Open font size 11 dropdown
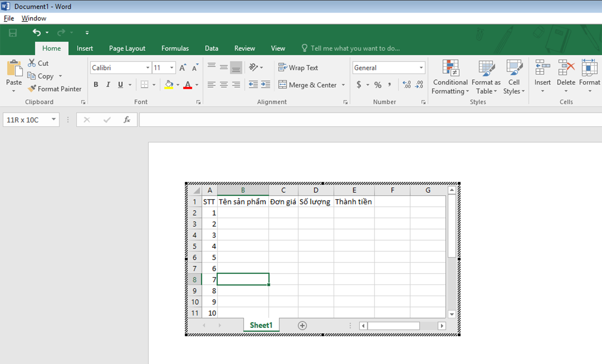Viewport: 602px width, 364px height. click(x=171, y=68)
